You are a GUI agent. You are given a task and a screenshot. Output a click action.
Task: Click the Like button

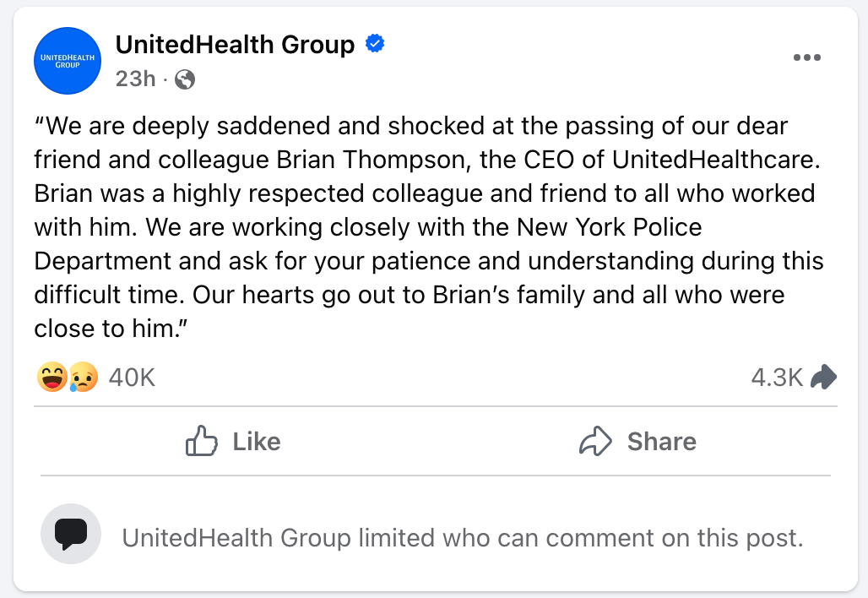pyautogui.click(x=233, y=441)
